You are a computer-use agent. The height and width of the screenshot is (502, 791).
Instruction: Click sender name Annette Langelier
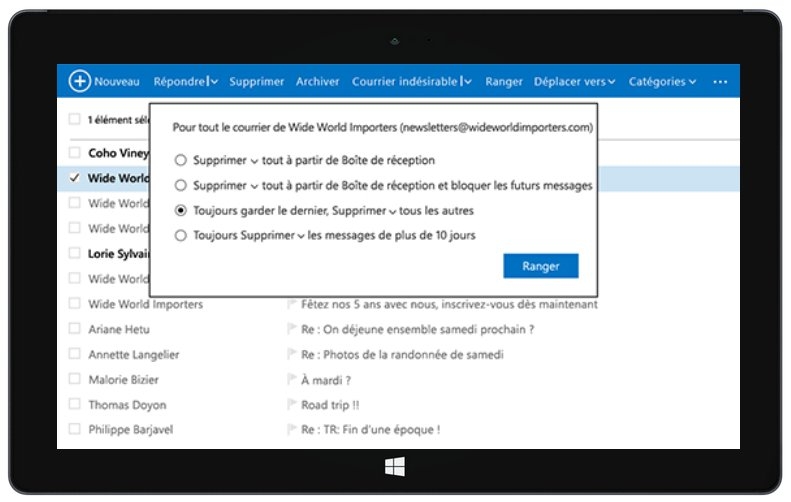pos(134,355)
